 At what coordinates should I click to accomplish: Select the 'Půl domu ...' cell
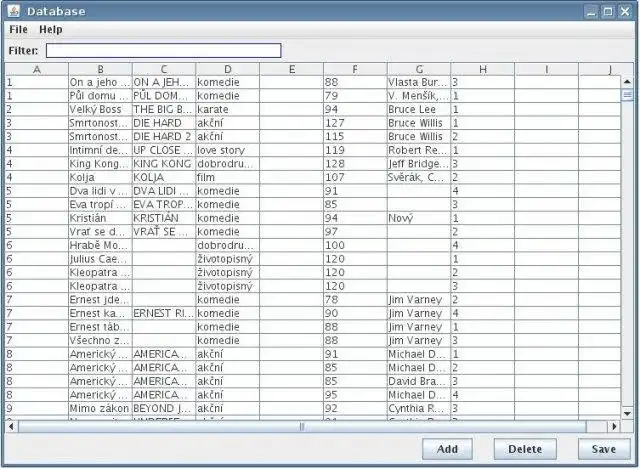100,96
